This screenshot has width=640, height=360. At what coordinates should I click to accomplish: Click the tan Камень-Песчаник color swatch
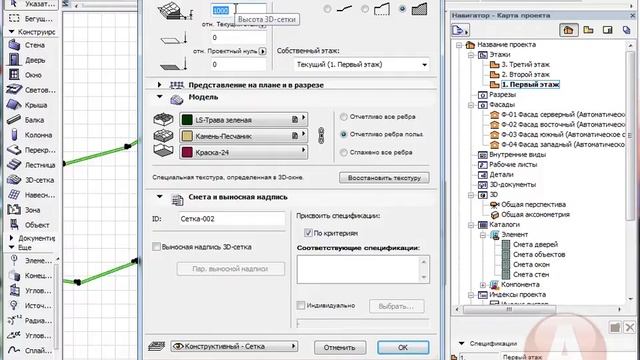click(x=187, y=136)
